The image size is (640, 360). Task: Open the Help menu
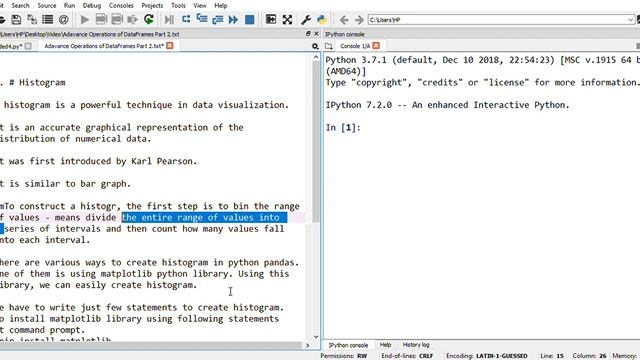coord(221,5)
